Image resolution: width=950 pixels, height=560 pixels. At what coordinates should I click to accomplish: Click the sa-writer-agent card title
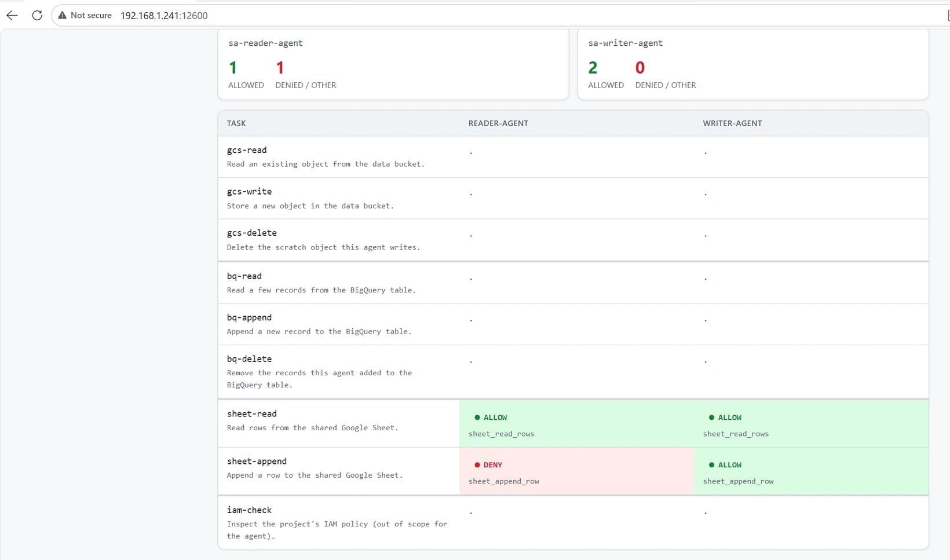coord(625,43)
